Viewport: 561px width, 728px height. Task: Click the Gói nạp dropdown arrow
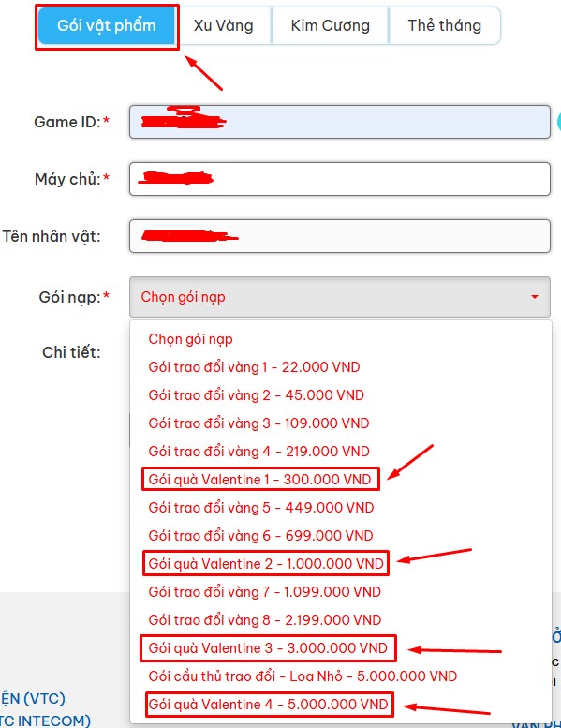[x=535, y=297]
